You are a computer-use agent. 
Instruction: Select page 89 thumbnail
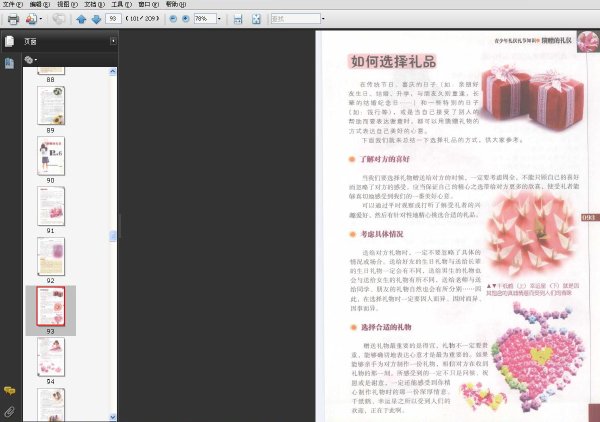pyautogui.click(x=51, y=105)
